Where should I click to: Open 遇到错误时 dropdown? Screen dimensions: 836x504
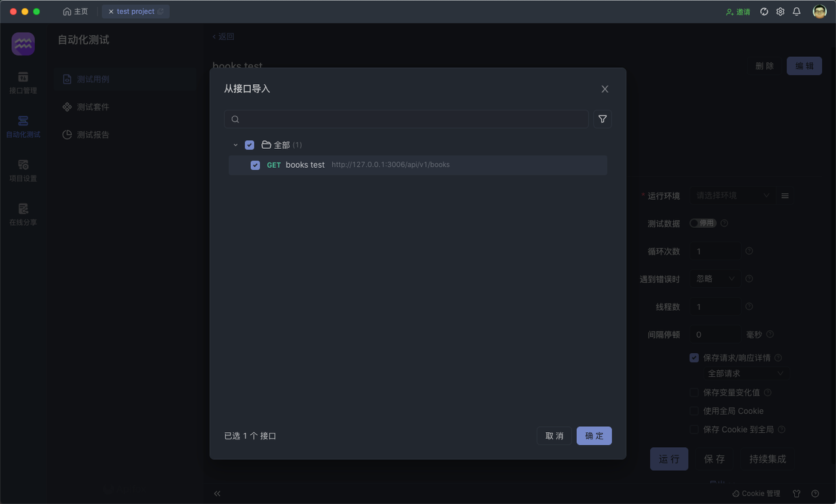pos(715,279)
